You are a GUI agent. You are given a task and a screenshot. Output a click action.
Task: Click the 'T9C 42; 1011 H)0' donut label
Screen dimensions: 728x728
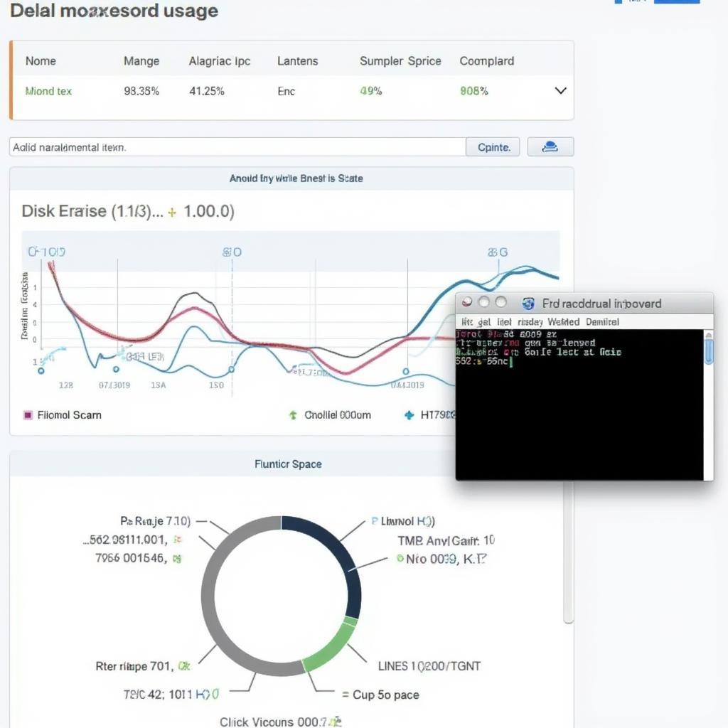(171, 695)
